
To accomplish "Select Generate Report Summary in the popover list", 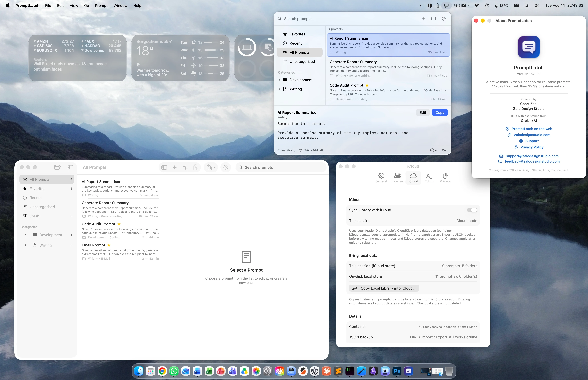I will click(x=388, y=69).
